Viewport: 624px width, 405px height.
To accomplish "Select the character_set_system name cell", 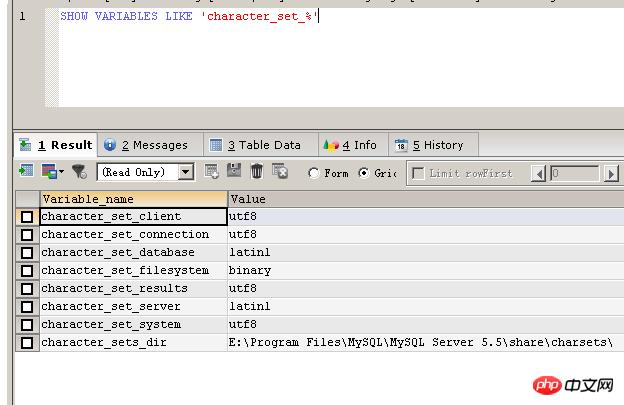I will (x=134, y=324).
